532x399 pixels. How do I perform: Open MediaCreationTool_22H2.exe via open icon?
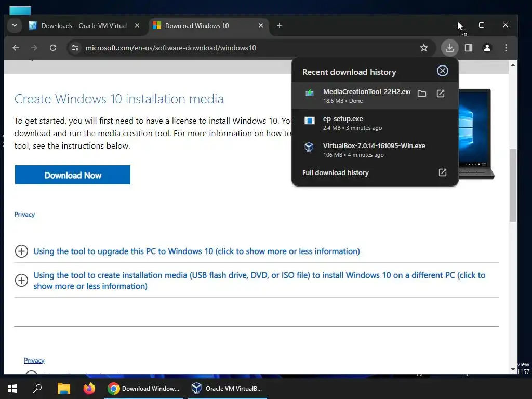click(441, 94)
